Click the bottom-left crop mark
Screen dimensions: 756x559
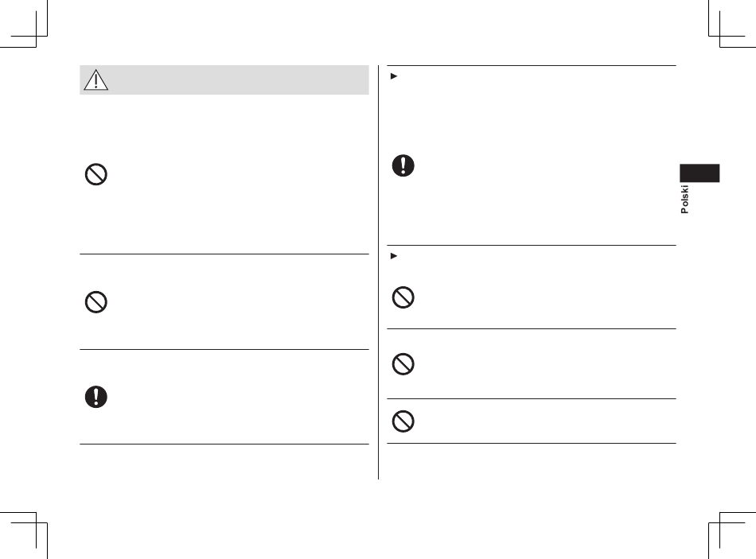(24, 535)
